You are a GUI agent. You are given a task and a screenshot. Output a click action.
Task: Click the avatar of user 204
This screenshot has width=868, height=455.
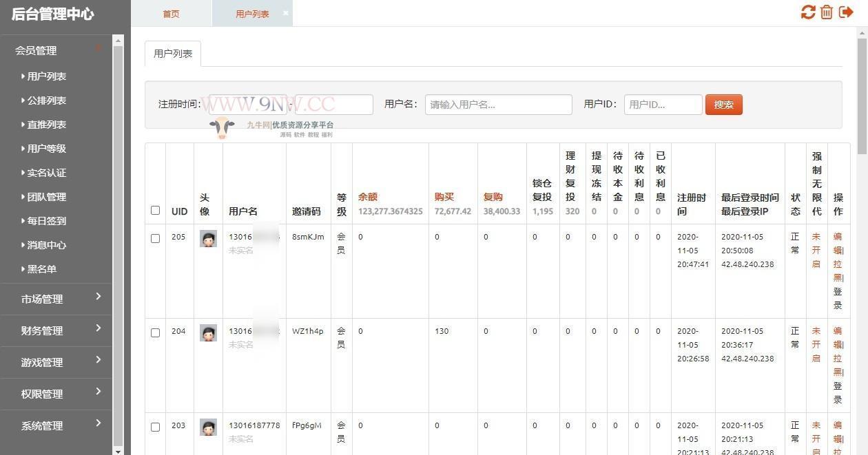pos(208,333)
